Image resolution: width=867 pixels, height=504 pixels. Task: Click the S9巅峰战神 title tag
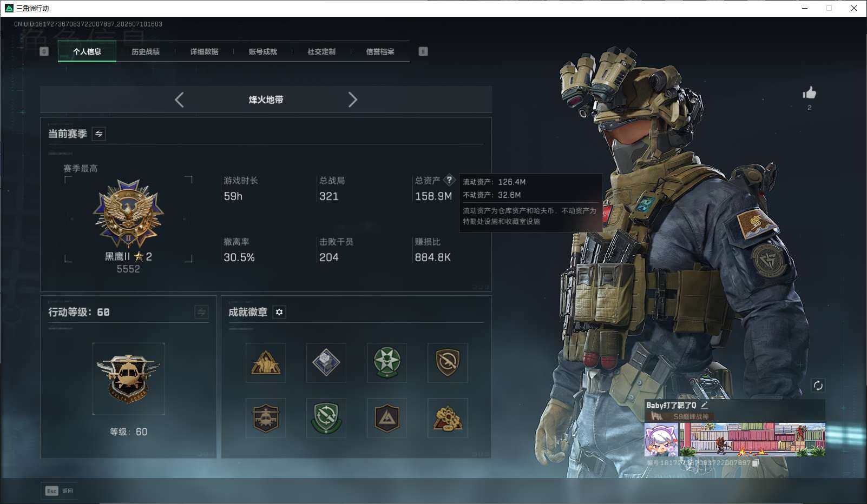coord(681,416)
